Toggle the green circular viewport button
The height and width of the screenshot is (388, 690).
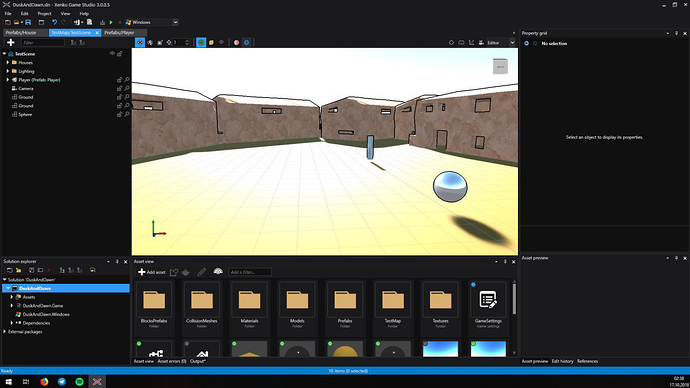201,42
